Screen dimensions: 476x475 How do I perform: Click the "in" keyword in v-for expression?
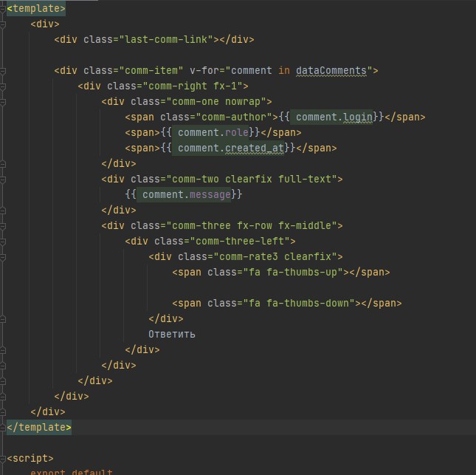tap(284, 70)
